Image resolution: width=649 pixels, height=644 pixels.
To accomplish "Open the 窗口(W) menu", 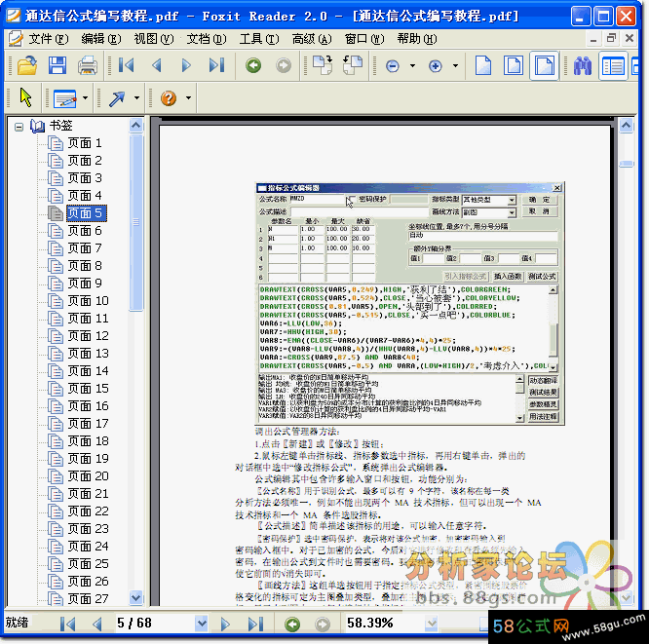I will [364, 39].
